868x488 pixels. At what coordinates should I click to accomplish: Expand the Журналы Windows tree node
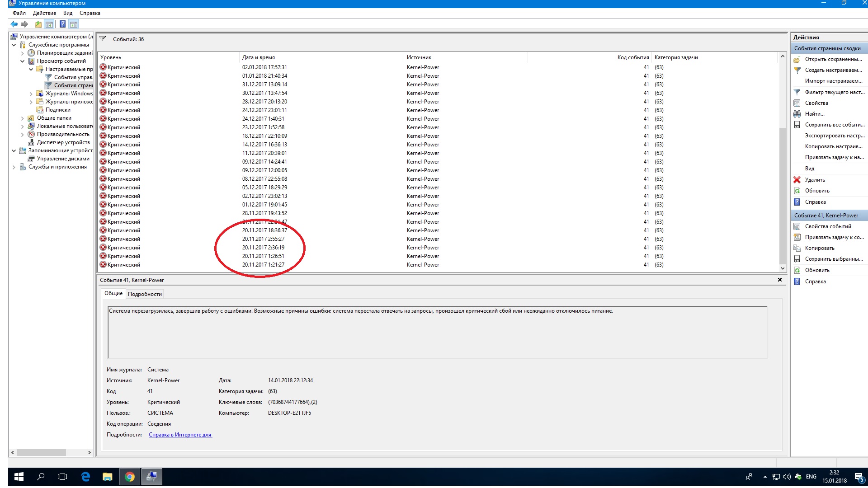click(x=31, y=94)
